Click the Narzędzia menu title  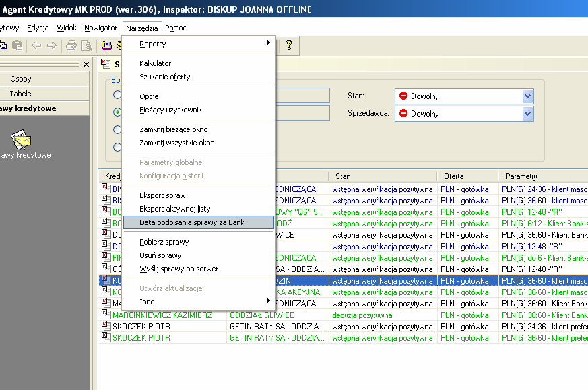coord(141,28)
